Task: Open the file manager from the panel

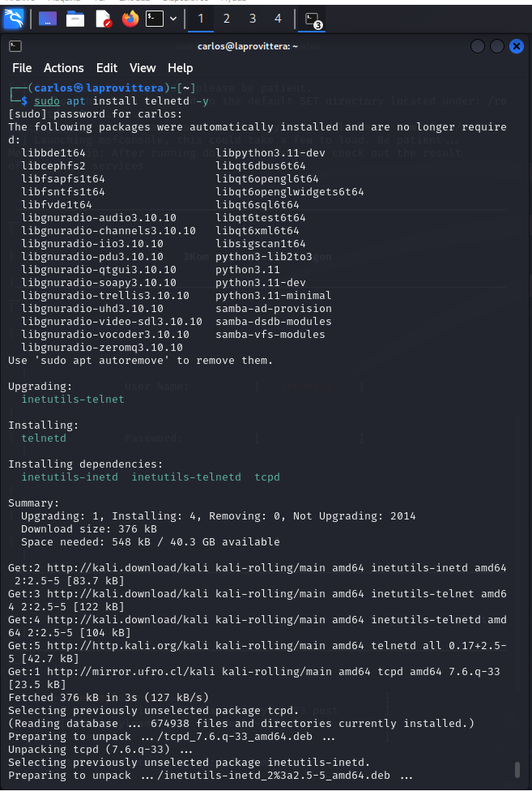Action: click(75, 19)
